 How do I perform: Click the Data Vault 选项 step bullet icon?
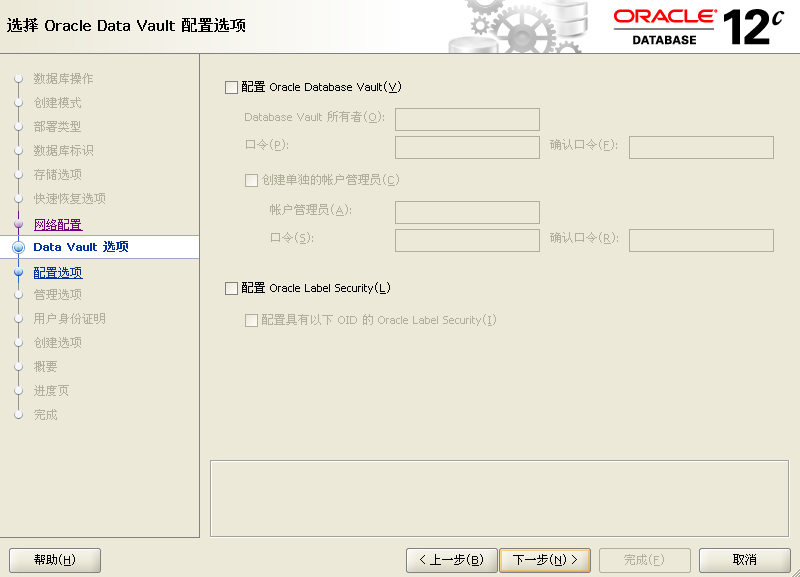(18, 247)
